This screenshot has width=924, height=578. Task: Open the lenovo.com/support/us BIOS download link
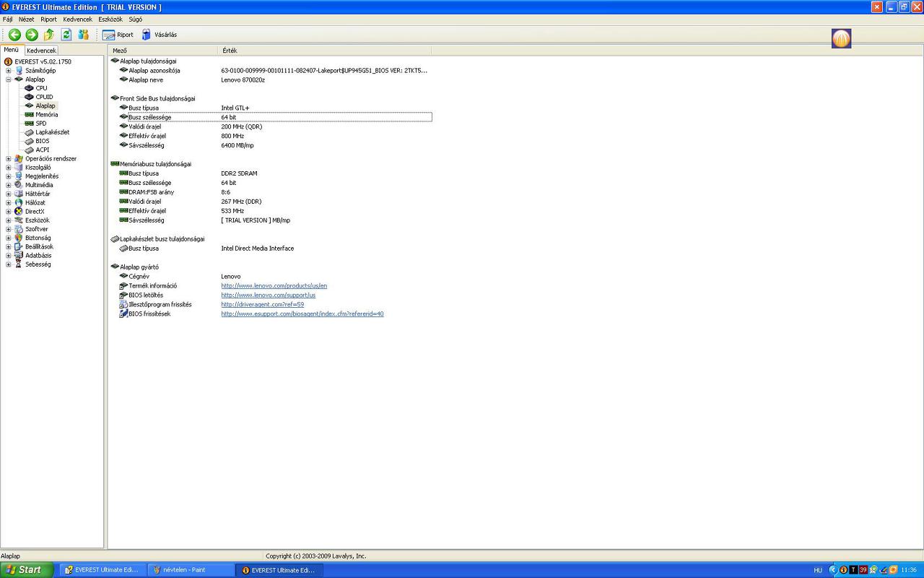pyautogui.click(x=269, y=296)
